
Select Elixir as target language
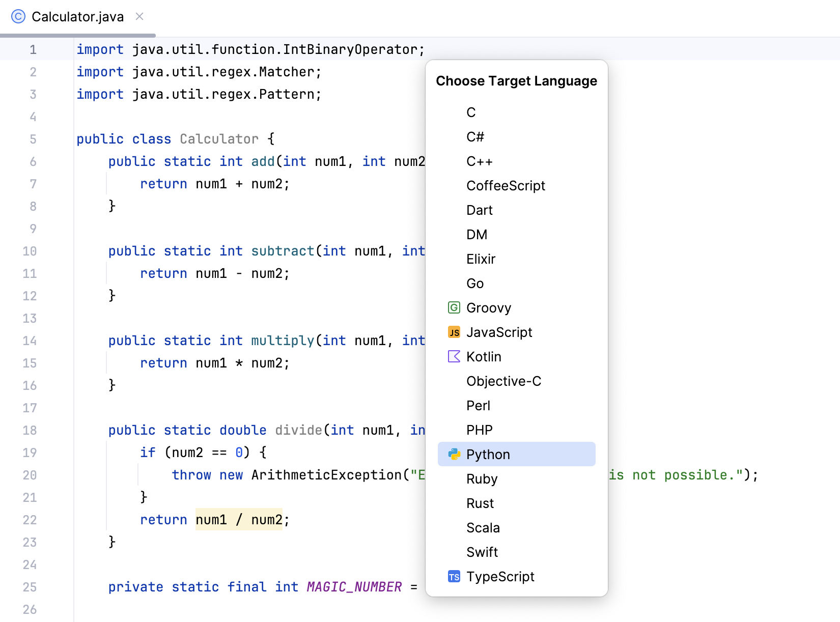(x=517, y=259)
